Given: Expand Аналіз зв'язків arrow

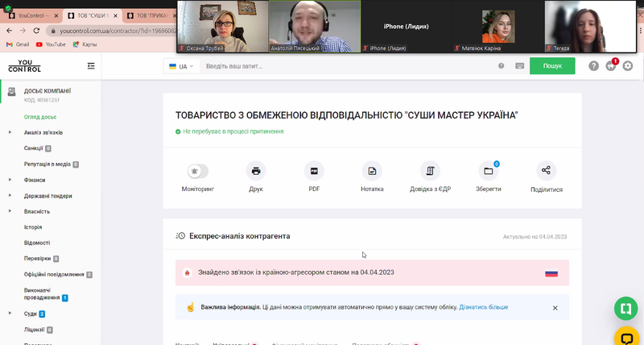Looking at the screenshot, I should click(10, 132).
